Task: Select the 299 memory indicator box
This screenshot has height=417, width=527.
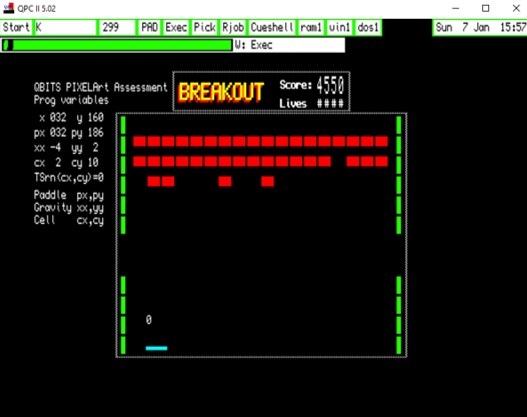Action: pyautogui.click(x=117, y=27)
